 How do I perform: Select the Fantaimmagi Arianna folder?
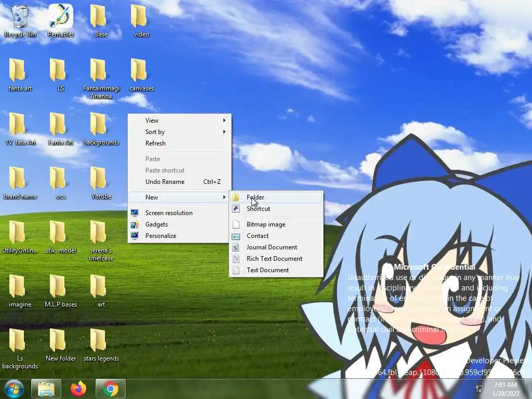(101, 79)
